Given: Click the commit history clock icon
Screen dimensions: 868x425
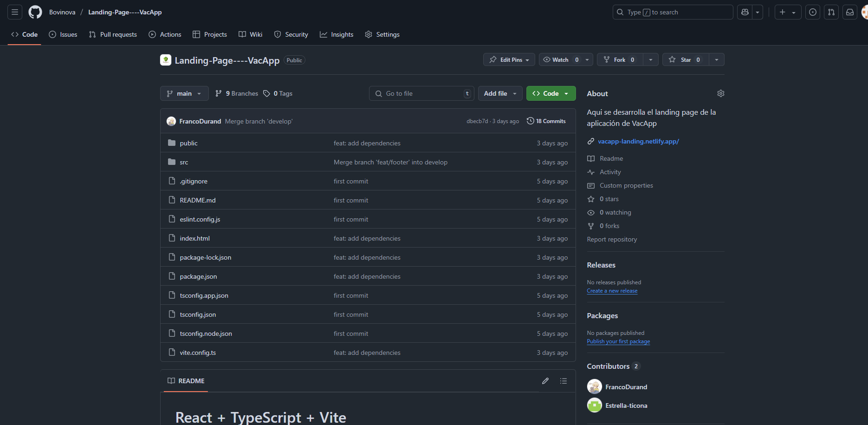Looking at the screenshot, I should click(530, 121).
